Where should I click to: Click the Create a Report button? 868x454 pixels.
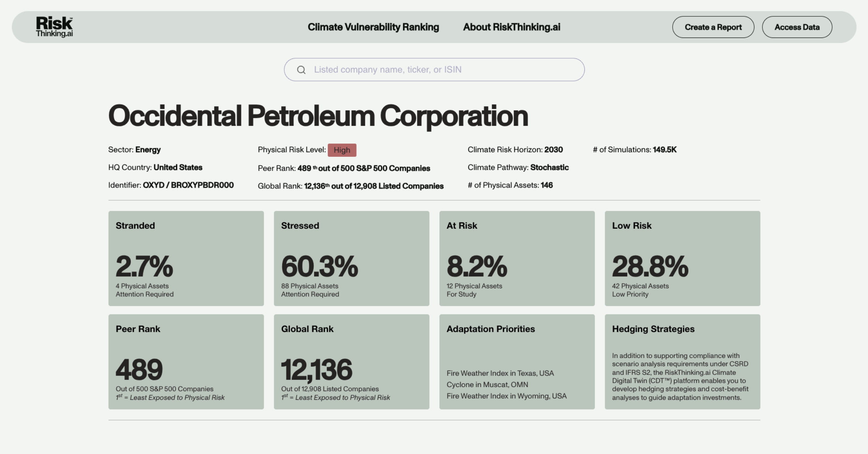point(713,27)
